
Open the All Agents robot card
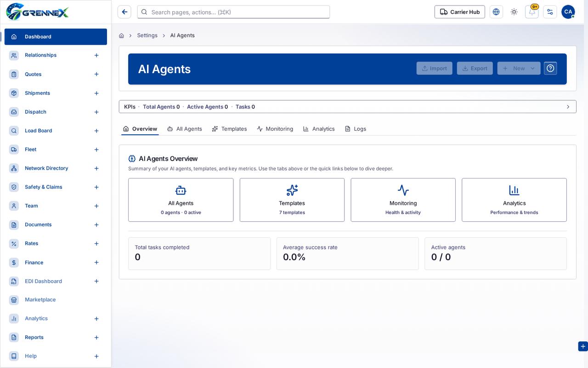point(181,200)
